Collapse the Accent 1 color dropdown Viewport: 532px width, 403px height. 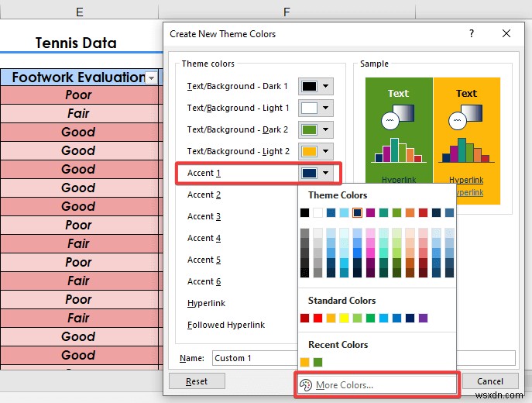326,173
